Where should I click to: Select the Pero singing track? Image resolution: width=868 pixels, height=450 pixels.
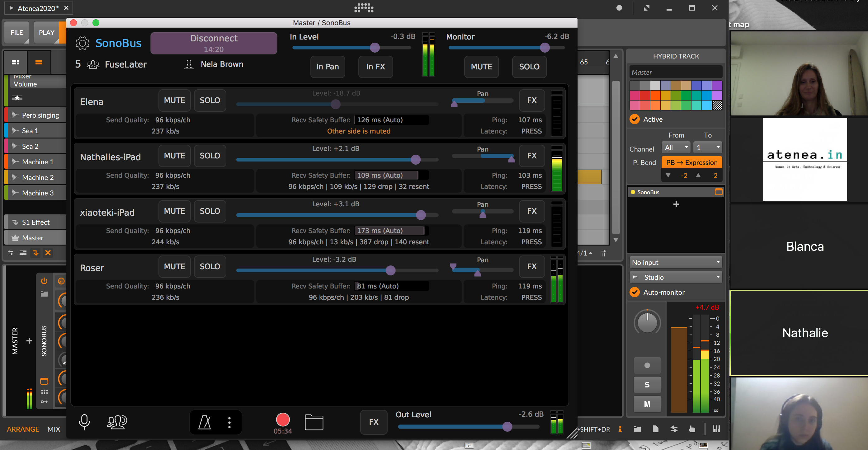[x=40, y=115]
